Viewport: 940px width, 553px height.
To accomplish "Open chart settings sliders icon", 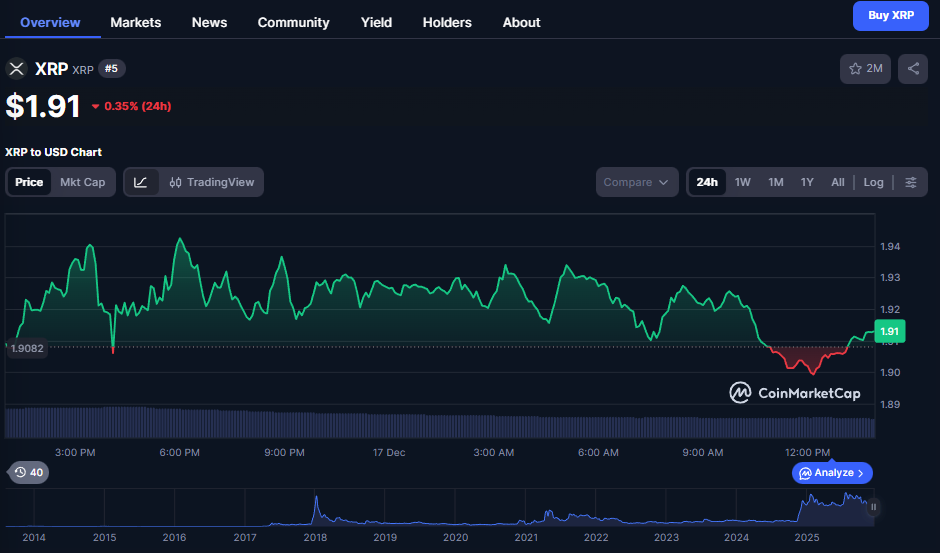I will click(x=911, y=182).
